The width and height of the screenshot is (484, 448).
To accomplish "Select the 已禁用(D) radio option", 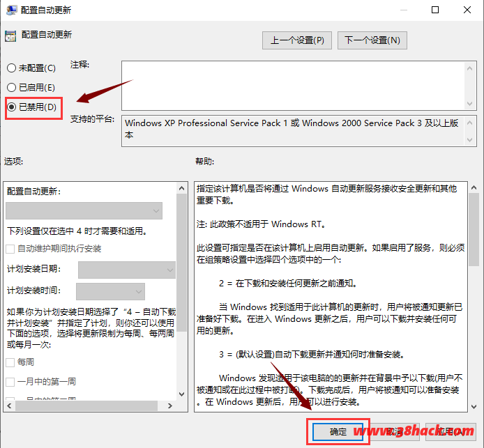I will tap(11, 107).
